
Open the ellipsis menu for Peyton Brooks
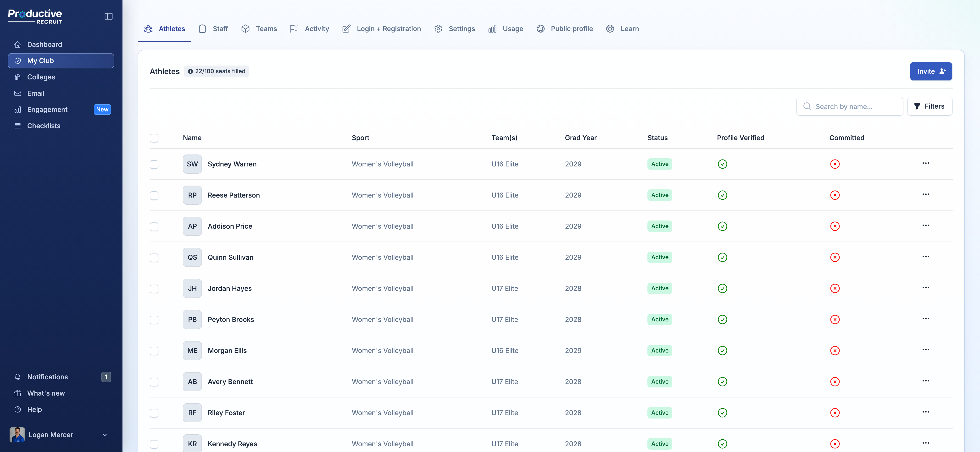click(926, 319)
